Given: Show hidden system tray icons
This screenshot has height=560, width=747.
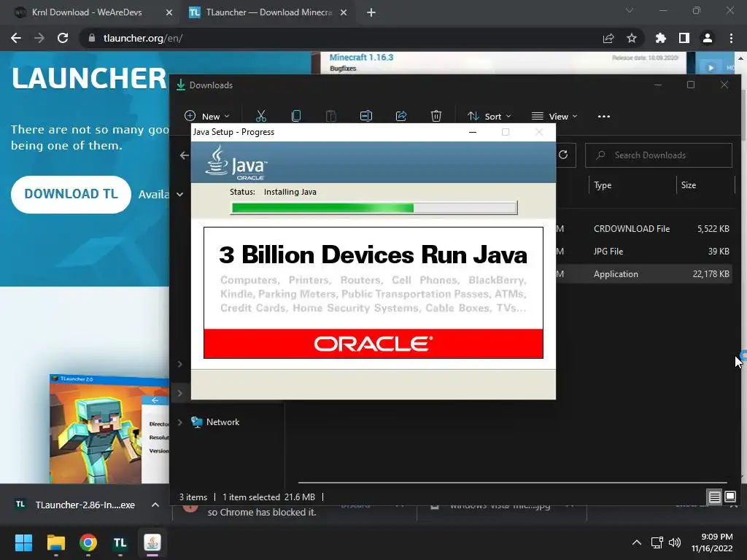Looking at the screenshot, I should tap(636, 542).
